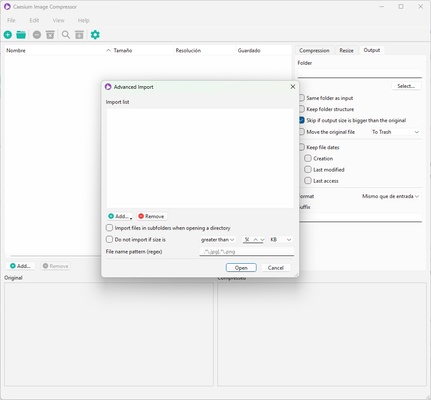Image resolution: width=431 pixels, height=400 pixels.
Task: Click the Cancel button
Action: tap(276, 268)
